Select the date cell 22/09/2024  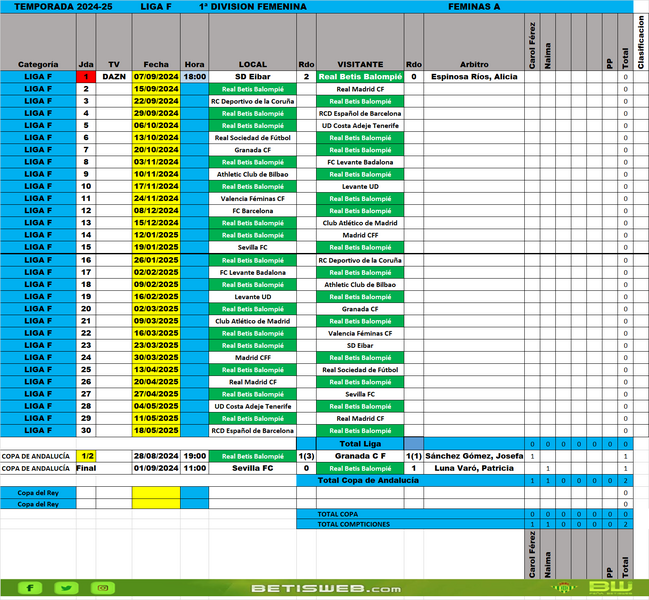click(x=156, y=101)
